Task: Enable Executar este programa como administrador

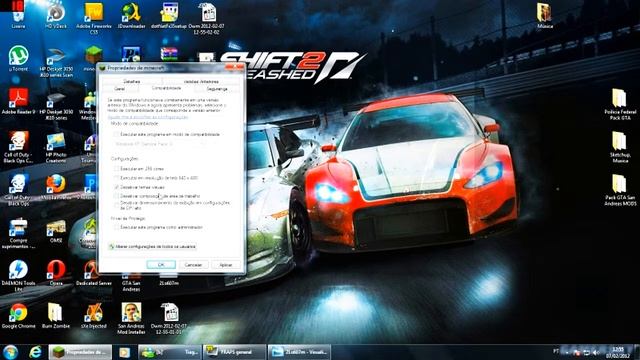Action: [116, 227]
